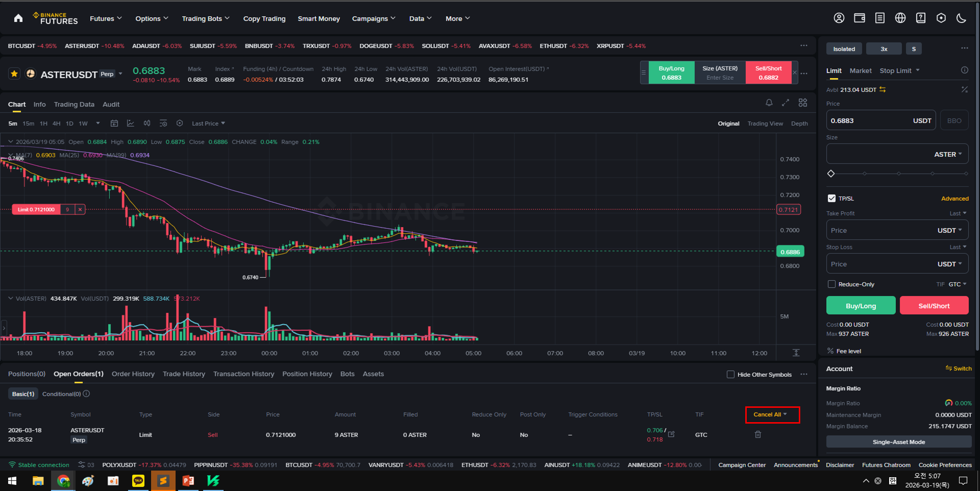Click the order size slider midpoint marker
This screenshot has width=980, height=491.
coord(899,174)
